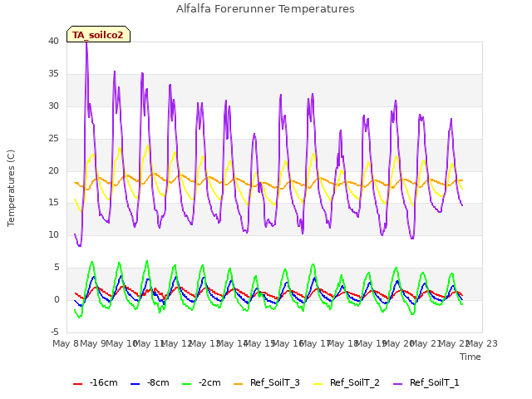Click the May 8 x-axis label
The height and width of the screenshot is (399, 532).
tap(66, 343)
